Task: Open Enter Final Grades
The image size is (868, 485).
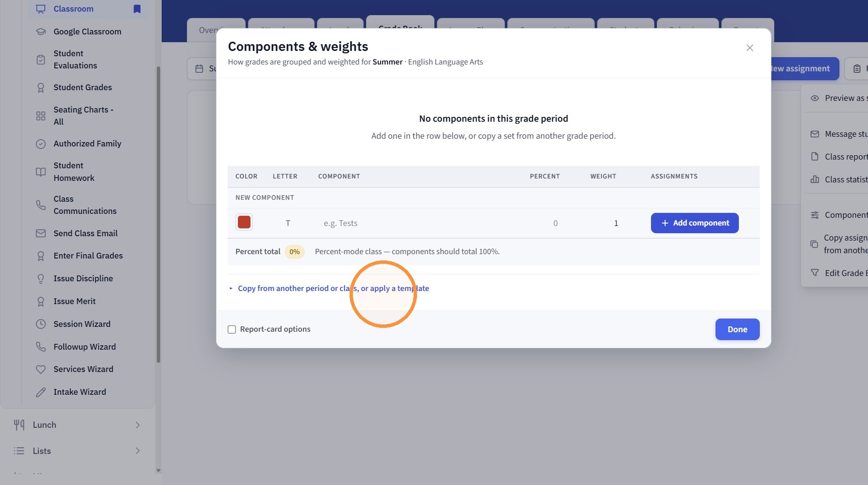Action: [88, 256]
